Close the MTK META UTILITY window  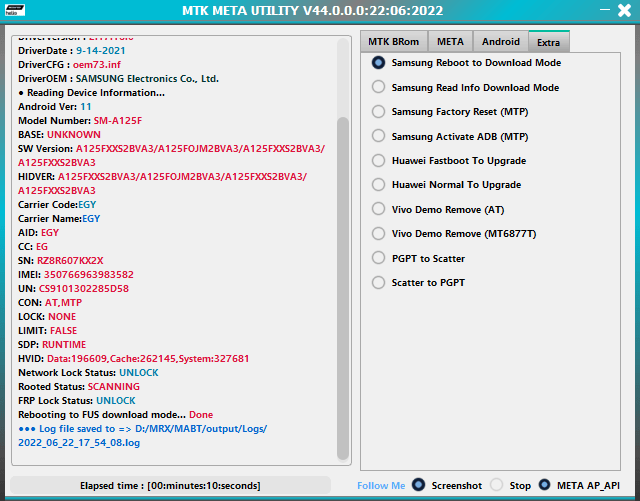click(624, 10)
